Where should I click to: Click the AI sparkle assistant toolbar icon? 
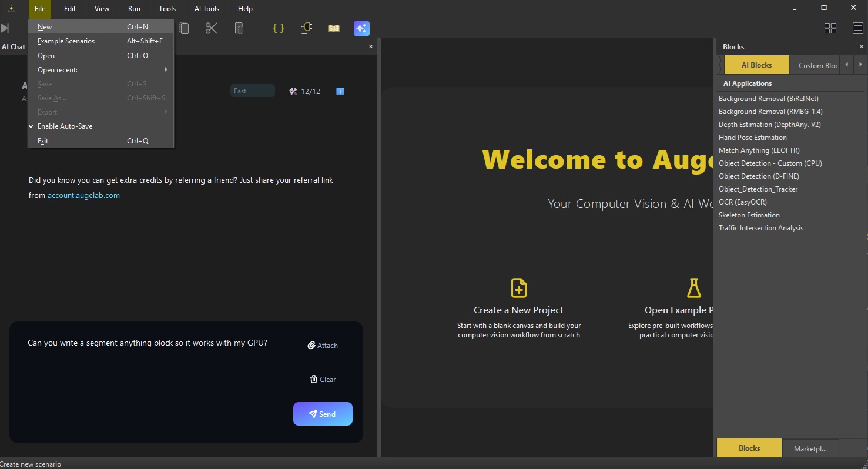tap(361, 28)
